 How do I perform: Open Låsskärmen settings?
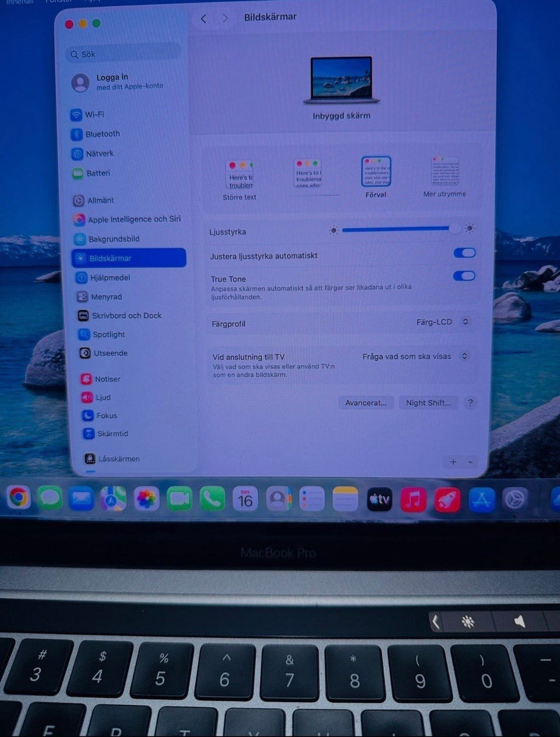click(112, 459)
